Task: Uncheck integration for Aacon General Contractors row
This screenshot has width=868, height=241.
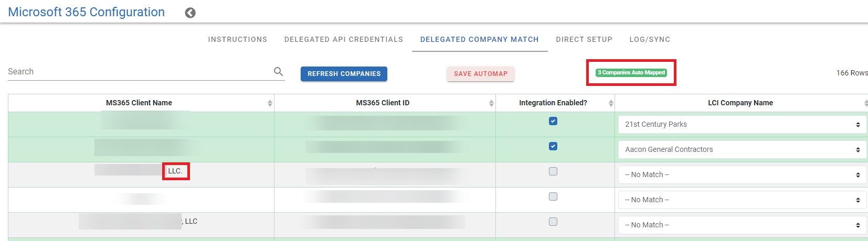Action: 553,146
